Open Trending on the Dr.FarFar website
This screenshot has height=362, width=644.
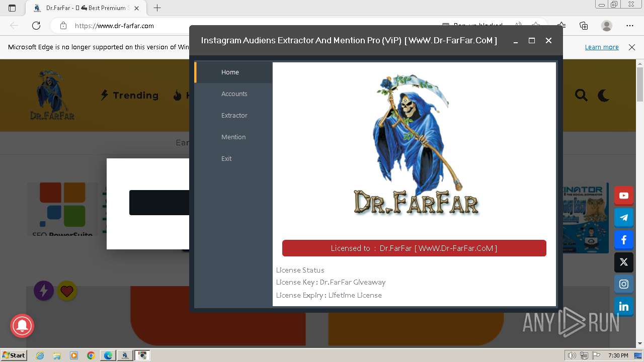[129, 96]
